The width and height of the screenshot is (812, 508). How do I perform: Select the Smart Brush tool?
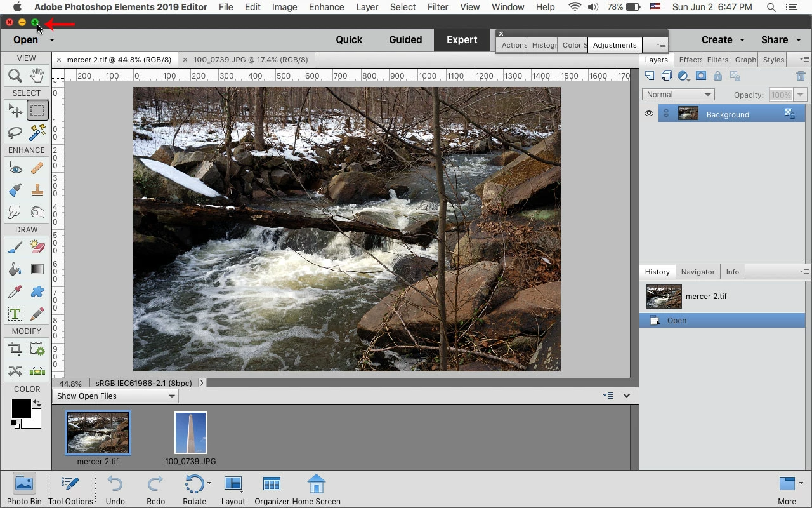pyautogui.click(x=15, y=190)
